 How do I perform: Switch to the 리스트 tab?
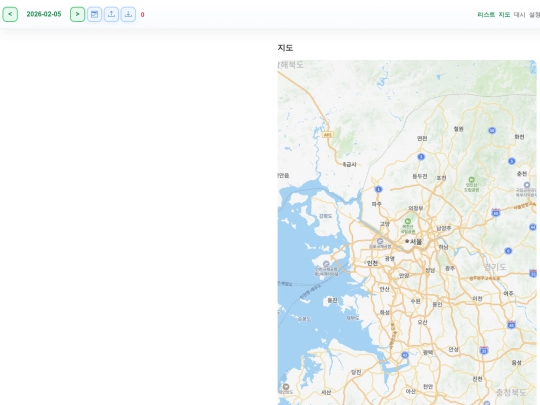pyautogui.click(x=486, y=14)
